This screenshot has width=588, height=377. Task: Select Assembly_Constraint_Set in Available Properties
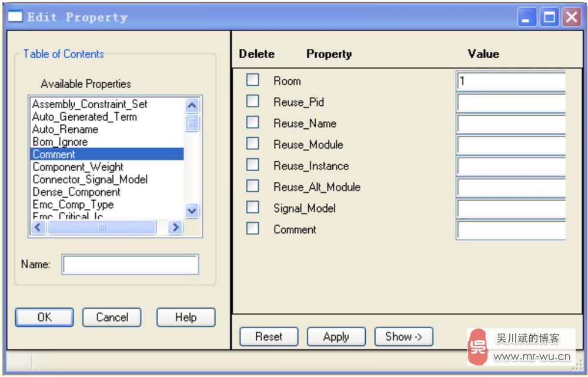(106, 104)
